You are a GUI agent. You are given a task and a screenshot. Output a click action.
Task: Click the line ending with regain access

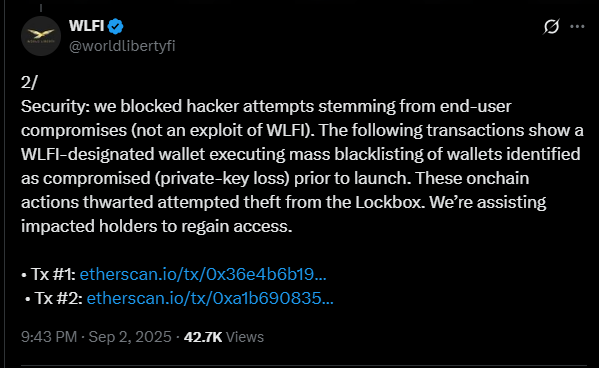coord(157,226)
